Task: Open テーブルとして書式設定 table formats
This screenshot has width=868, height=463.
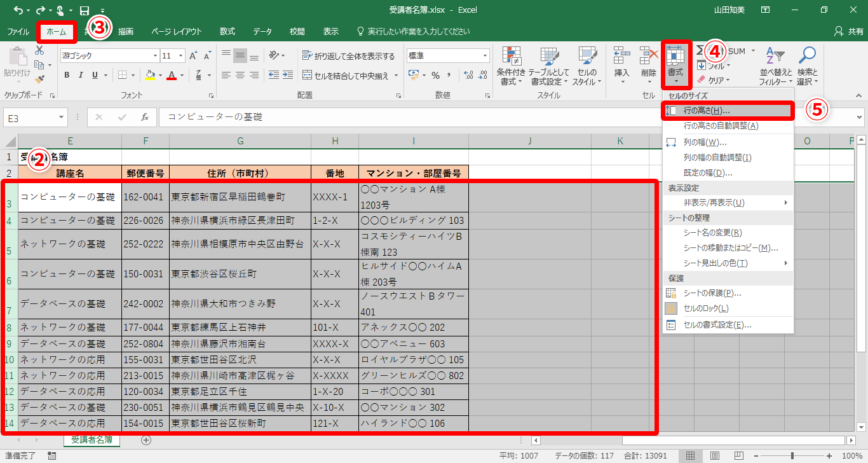Action: point(548,66)
